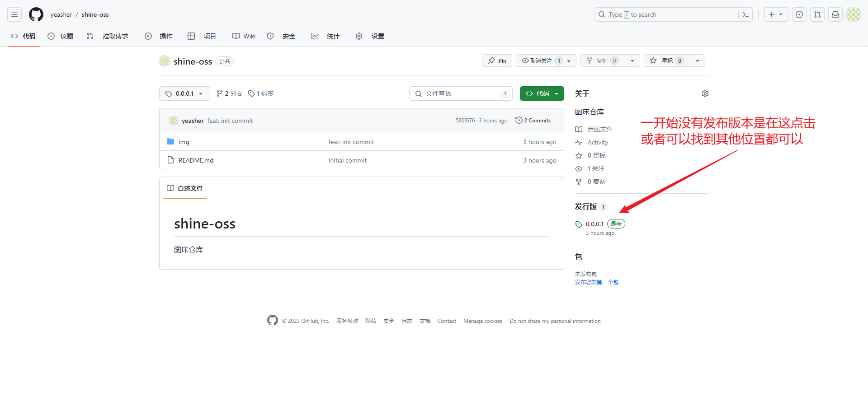Jump to 自述文件 in About sidebar
868x415 pixels.
pyautogui.click(x=594, y=129)
